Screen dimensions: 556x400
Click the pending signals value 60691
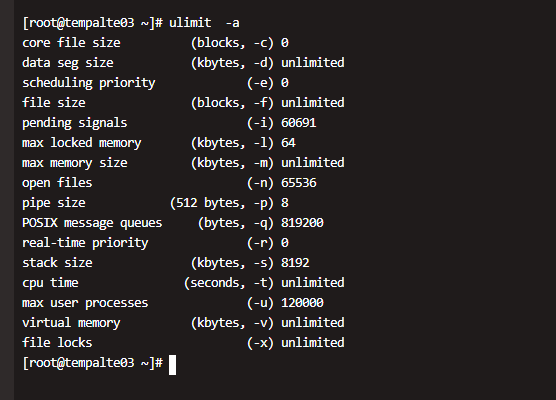(299, 123)
